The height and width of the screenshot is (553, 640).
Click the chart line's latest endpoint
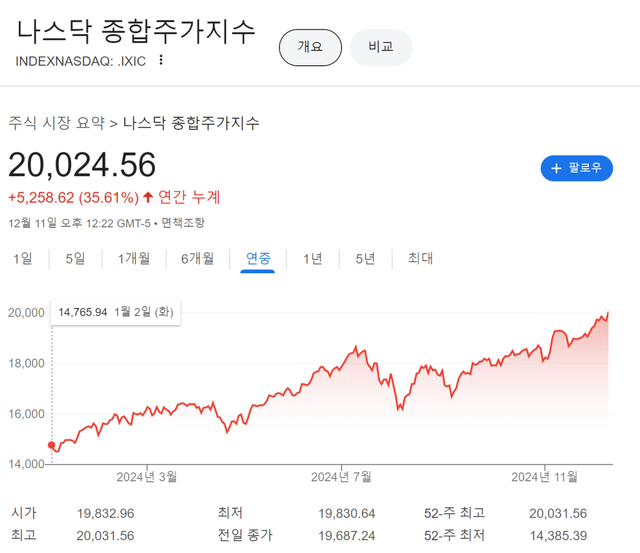tap(608, 313)
